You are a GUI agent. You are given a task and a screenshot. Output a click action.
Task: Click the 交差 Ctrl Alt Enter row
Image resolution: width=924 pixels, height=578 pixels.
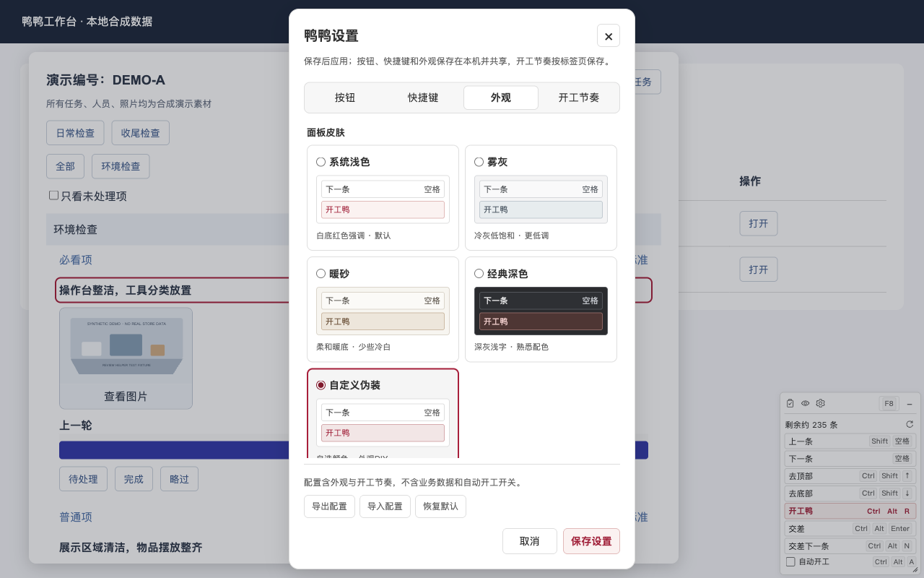(850, 529)
